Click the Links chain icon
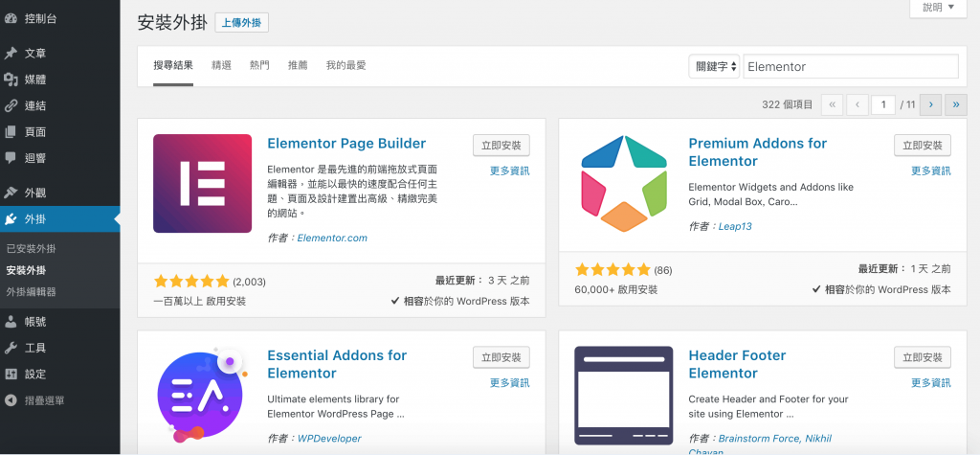Screen dimensions: 980x455 pos(11,105)
